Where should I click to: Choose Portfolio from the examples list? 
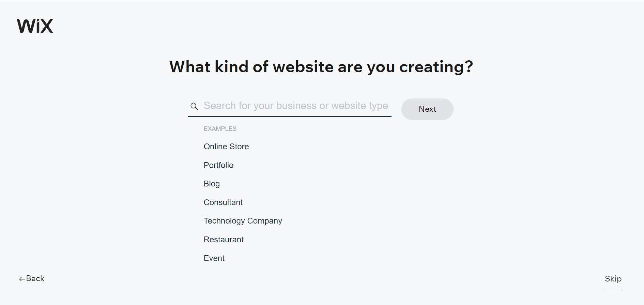pyautogui.click(x=218, y=165)
